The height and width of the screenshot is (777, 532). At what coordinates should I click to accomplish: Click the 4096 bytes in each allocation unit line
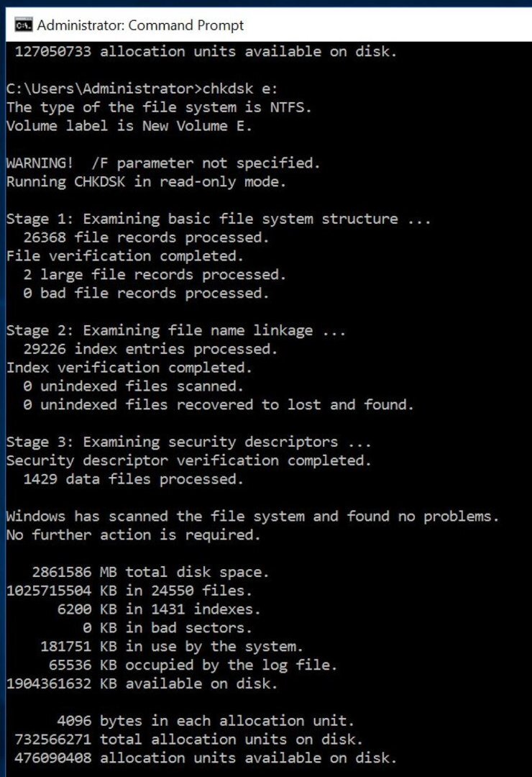coord(206,720)
